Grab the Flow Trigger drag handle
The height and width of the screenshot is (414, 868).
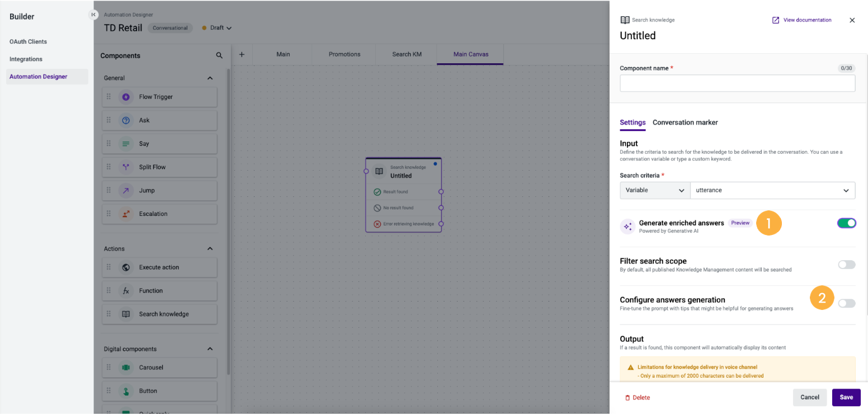point(108,97)
